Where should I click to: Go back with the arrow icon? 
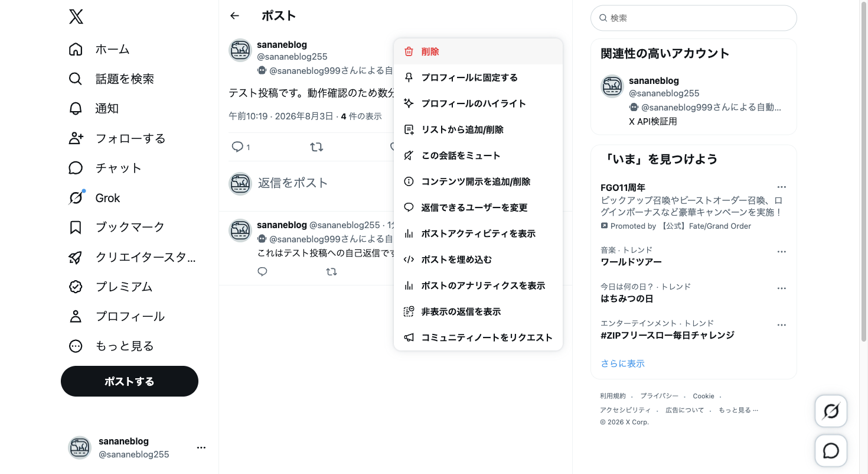pos(235,16)
